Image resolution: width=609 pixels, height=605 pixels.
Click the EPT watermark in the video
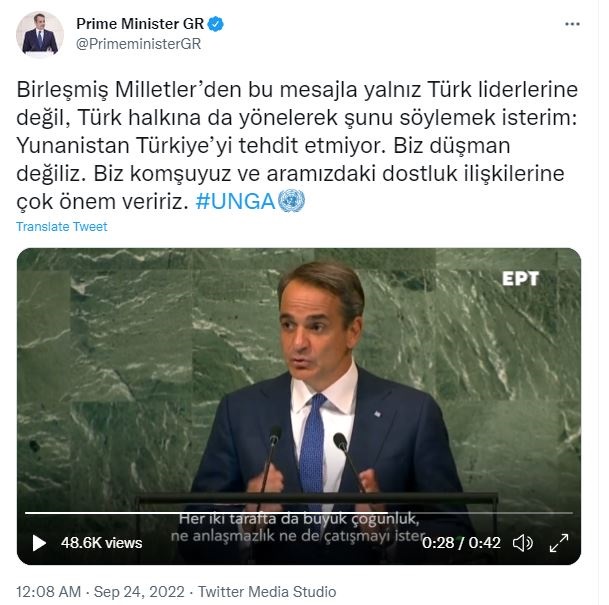520,278
